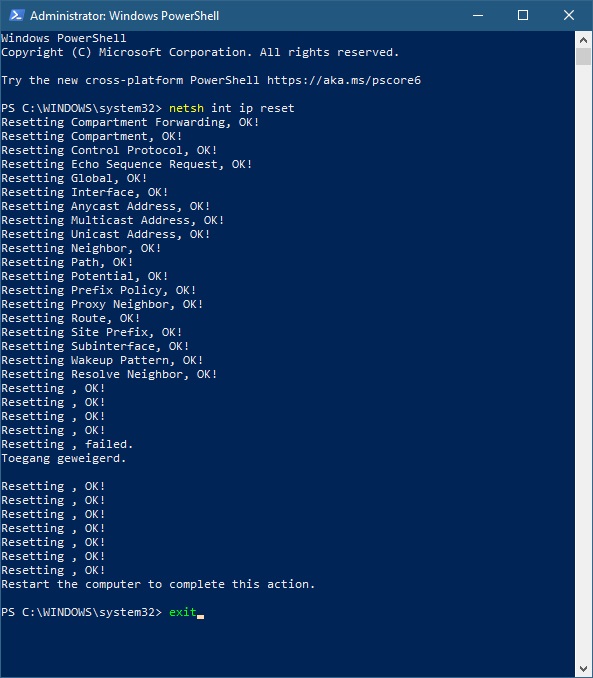Click the Restart the computer message
Viewport: 593px width, 678px height.
pyautogui.click(x=158, y=584)
